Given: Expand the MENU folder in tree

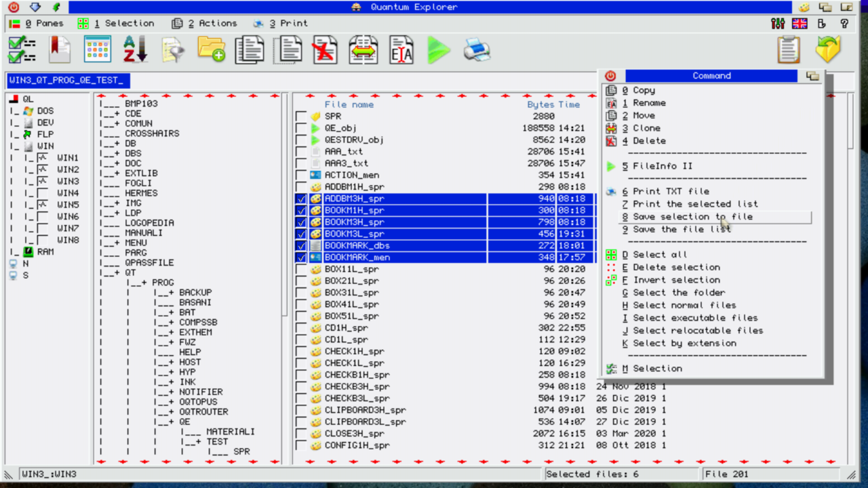Looking at the screenshot, I should pyautogui.click(x=117, y=243).
